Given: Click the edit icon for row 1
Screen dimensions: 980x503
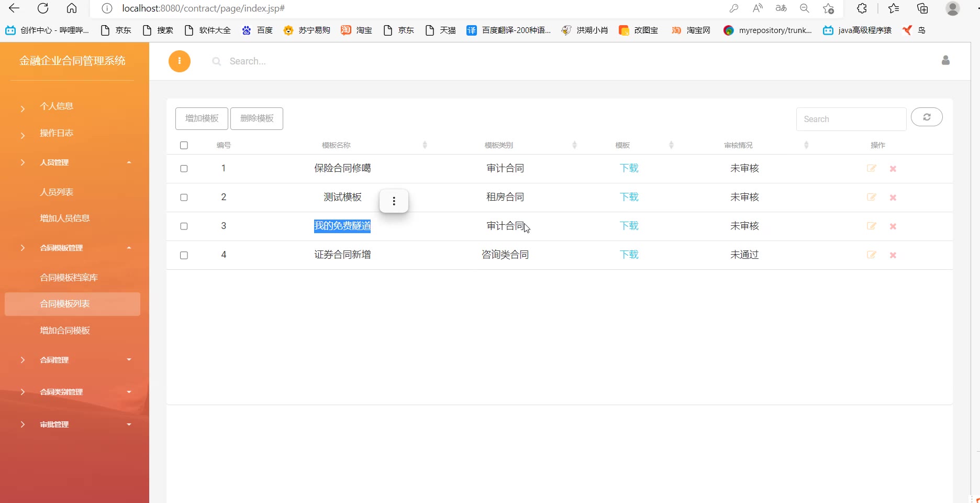Looking at the screenshot, I should [871, 168].
